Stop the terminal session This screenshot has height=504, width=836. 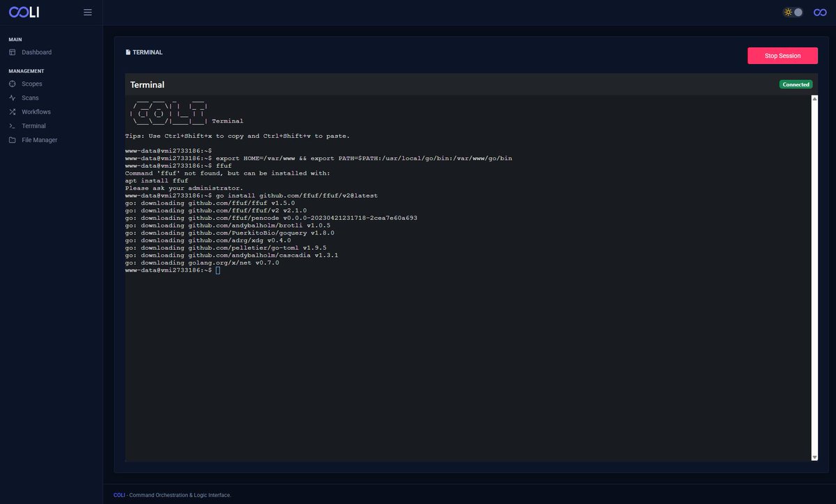(x=782, y=56)
